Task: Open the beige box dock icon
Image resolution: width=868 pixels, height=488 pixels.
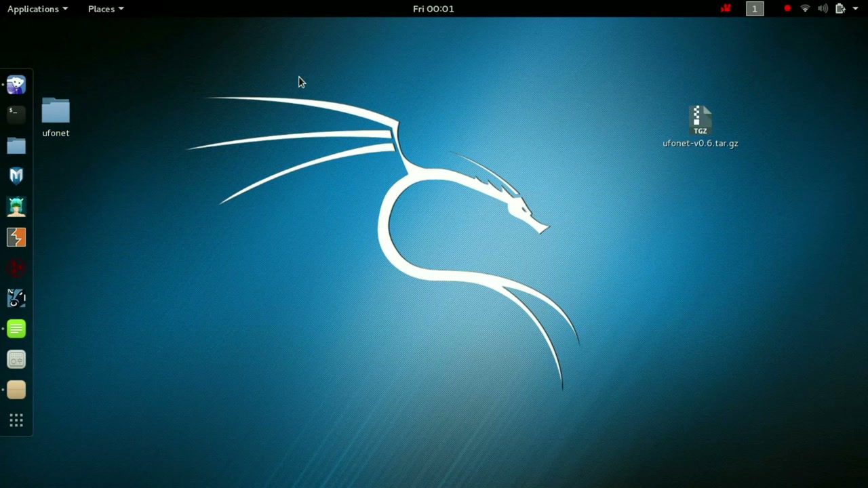Action: pos(16,390)
